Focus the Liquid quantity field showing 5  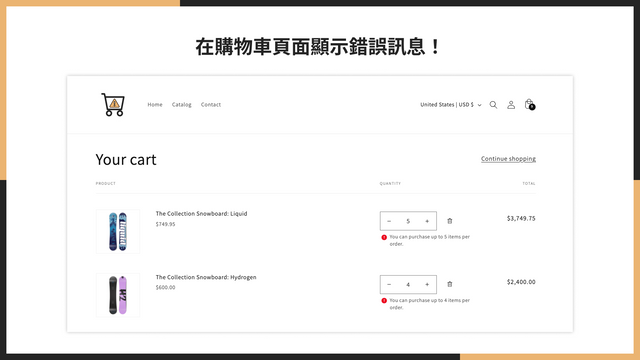click(408, 221)
